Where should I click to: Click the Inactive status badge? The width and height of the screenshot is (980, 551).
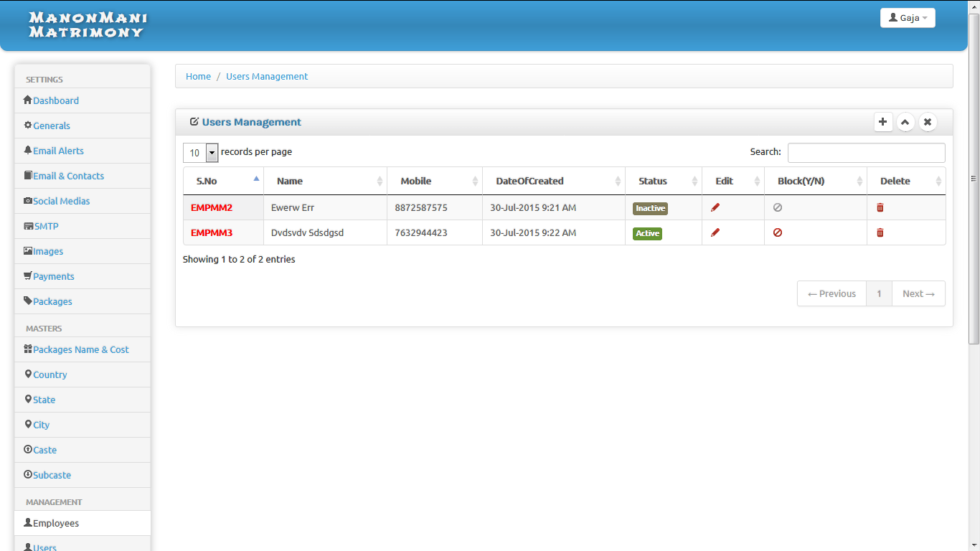[650, 208]
